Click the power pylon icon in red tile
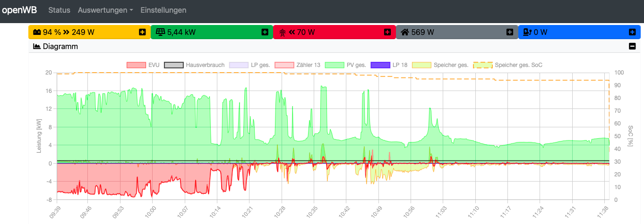 [283, 33]
